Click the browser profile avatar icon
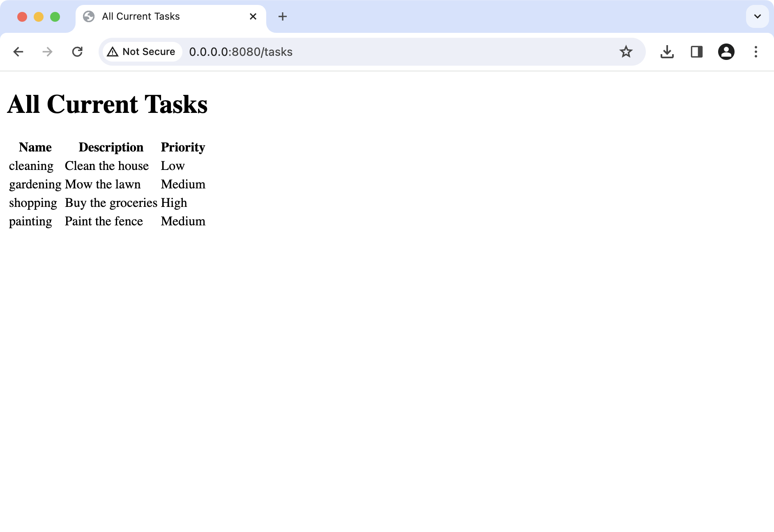The image size is (774, 532). pyautogui.click(x=726, y=52)
